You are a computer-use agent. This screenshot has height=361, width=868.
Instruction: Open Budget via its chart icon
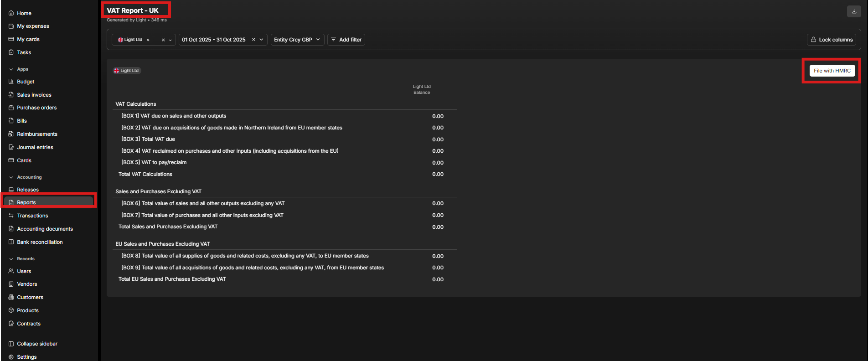11,82
